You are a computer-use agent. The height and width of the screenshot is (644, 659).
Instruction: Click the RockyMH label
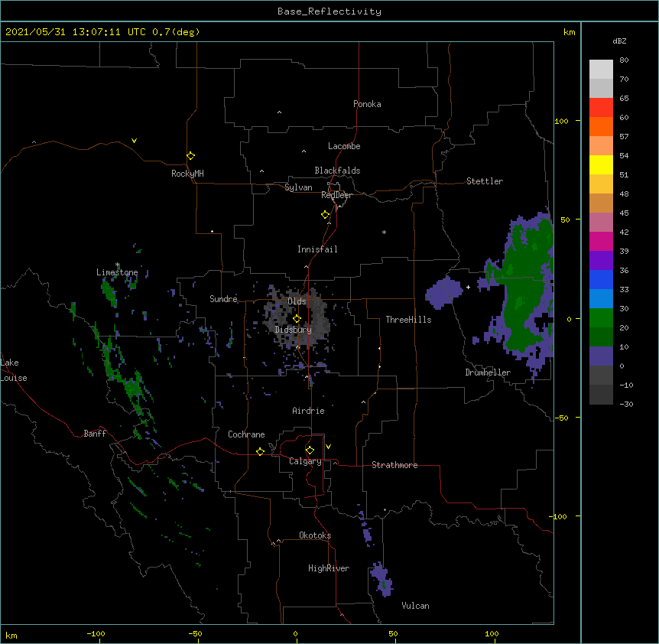click(187, 174)
